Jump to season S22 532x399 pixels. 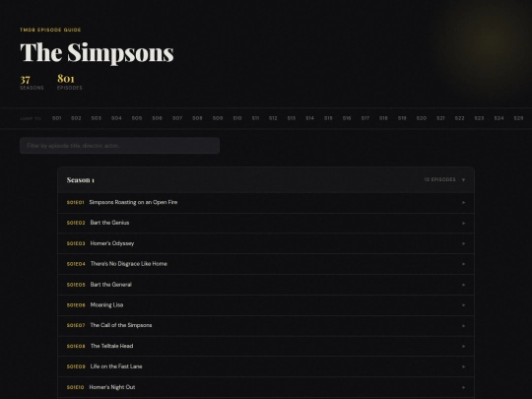click(x=459, y=118)
